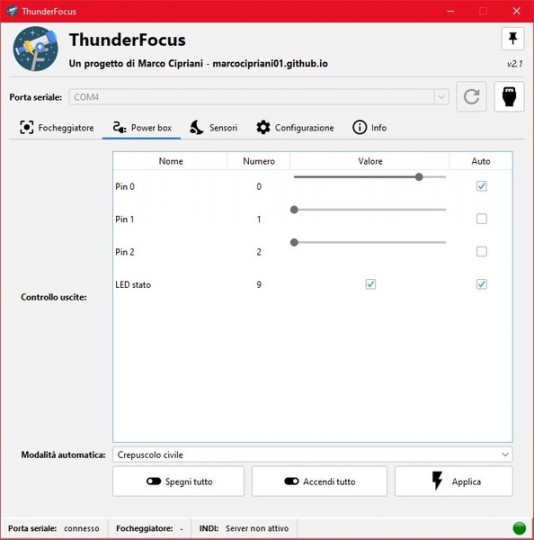Toggle Auto checkbox for Pin 0
534x540 pixels.
pos(481,186)
